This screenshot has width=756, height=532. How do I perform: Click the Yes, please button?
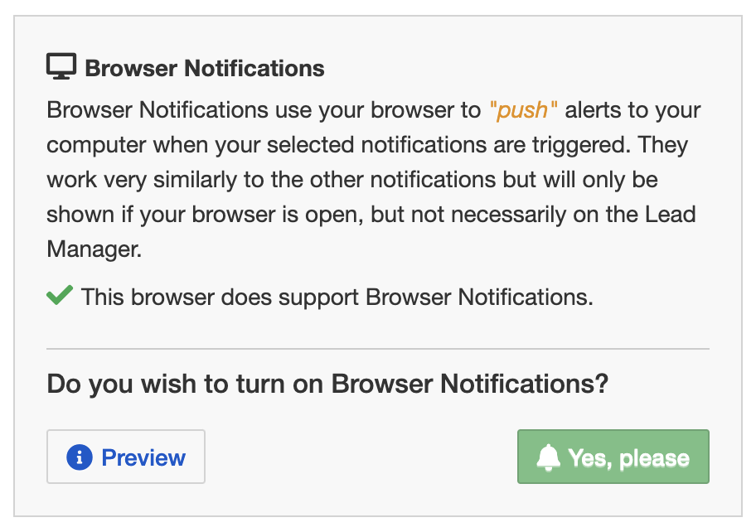[x=613, y=457]
